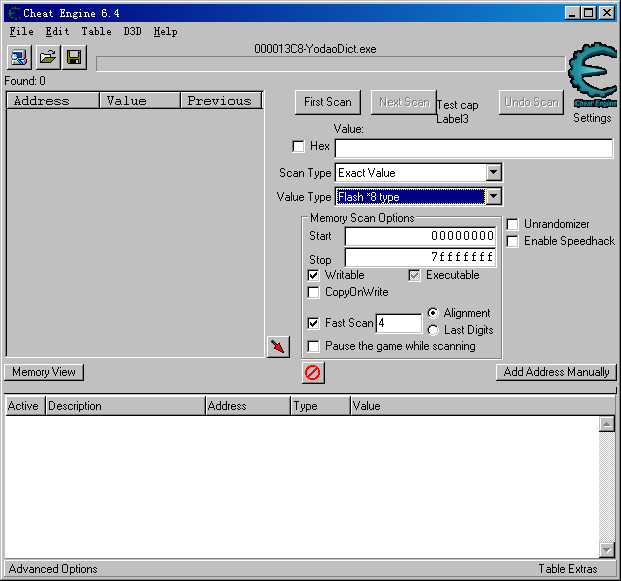Expand the Value Type dropdown
The height and width of the screenshot is (581, 621).
point(493,197)
